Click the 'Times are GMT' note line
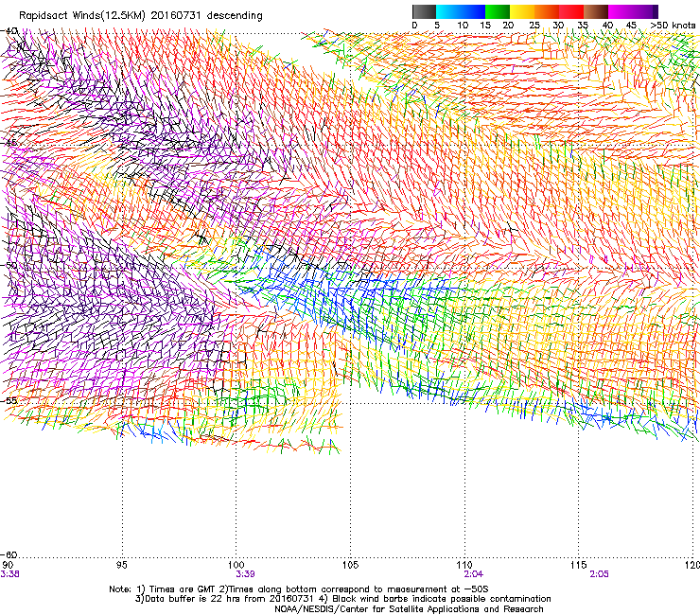The image size is (700, 615). (x=299, y=589)
